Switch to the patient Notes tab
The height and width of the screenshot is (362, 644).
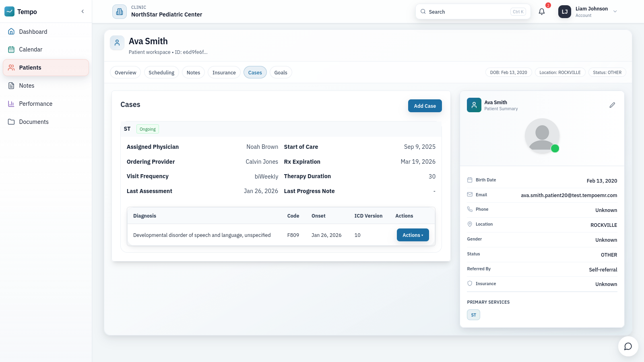pos(193,72)
